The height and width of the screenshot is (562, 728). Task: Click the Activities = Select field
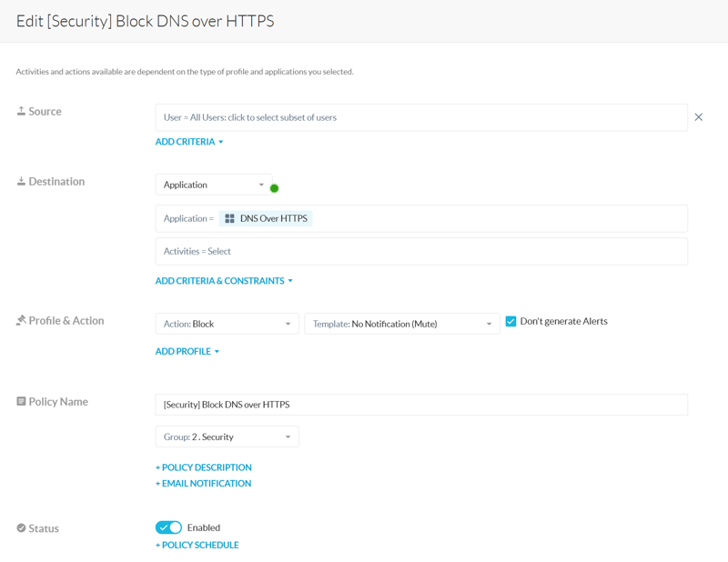(x=421, y=251)
